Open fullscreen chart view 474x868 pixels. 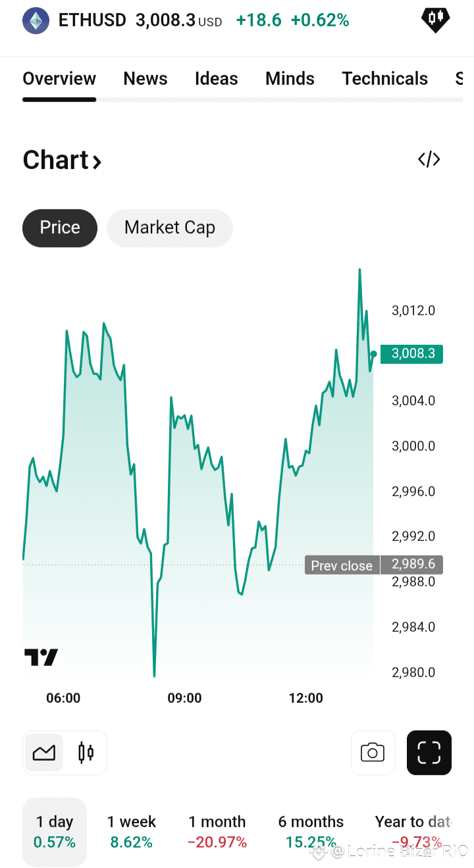coord(429,752)
